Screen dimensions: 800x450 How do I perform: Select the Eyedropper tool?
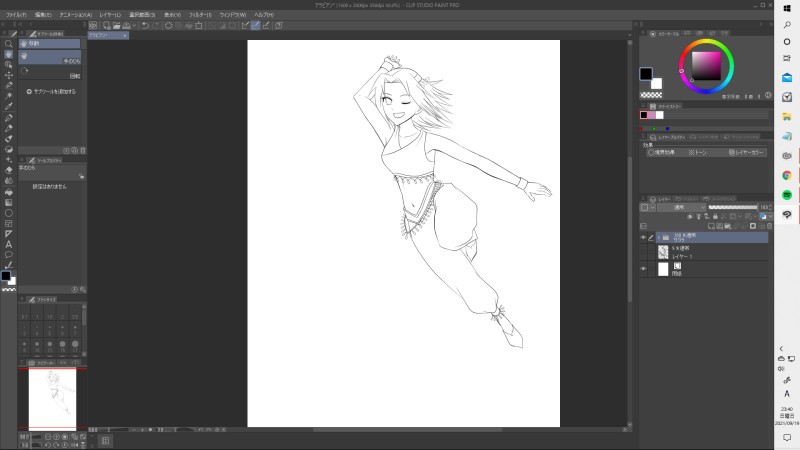(x=9, y=106)
